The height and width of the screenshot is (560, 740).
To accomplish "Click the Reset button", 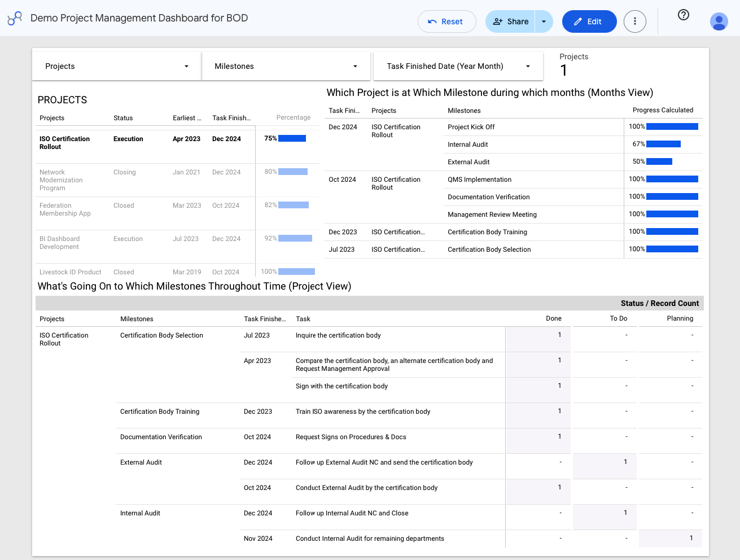I will [x=446, y=21].
